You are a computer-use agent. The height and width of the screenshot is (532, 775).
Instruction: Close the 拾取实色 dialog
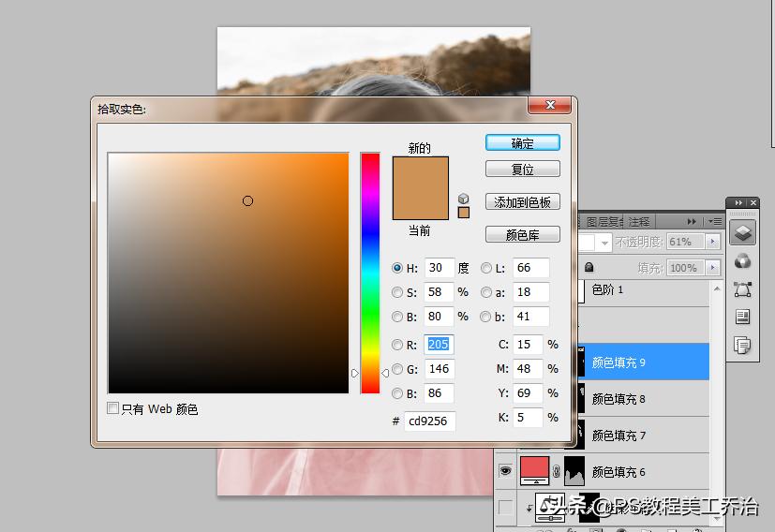[x=549, y=105]
